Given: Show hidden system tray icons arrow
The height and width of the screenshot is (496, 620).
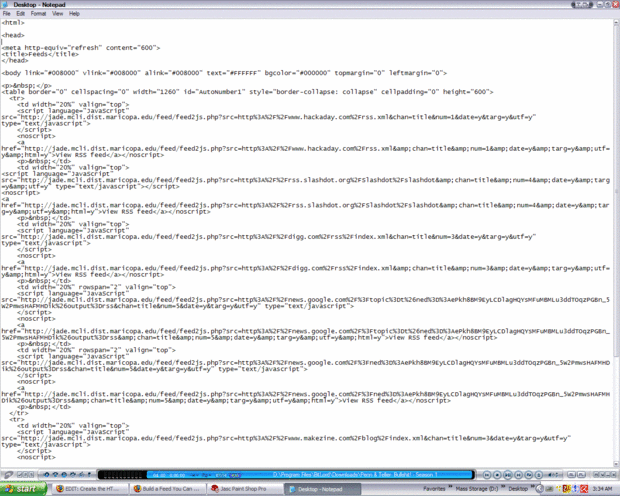Looking at the screenshot, I should point(539,489).
